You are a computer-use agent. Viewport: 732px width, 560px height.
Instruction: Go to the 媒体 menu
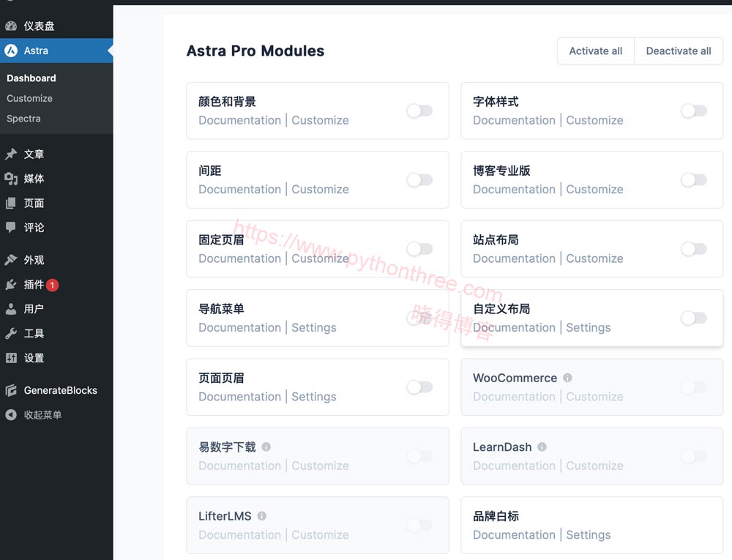(x=56, y=179)
